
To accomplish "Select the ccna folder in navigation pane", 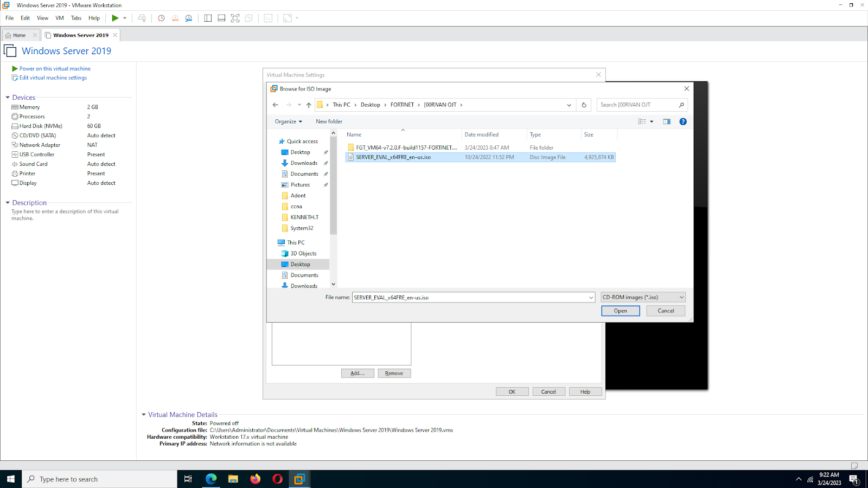I will click(x=296, y=207).
